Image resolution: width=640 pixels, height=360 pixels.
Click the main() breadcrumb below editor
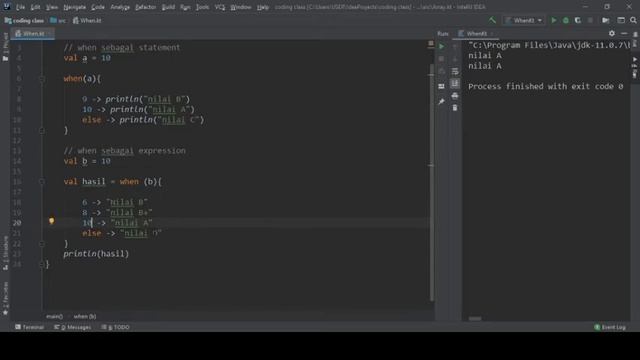click(x=54, y=316)
